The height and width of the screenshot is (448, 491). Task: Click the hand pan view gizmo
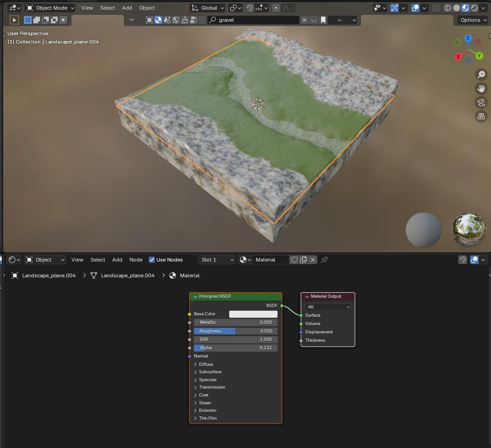click(481, 89)
